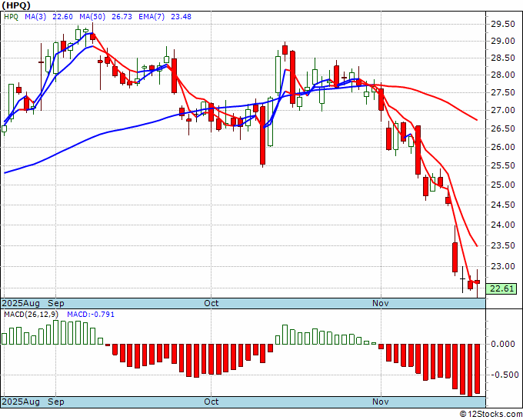Click the 24.00 price axis label

[x=503, y=225]
